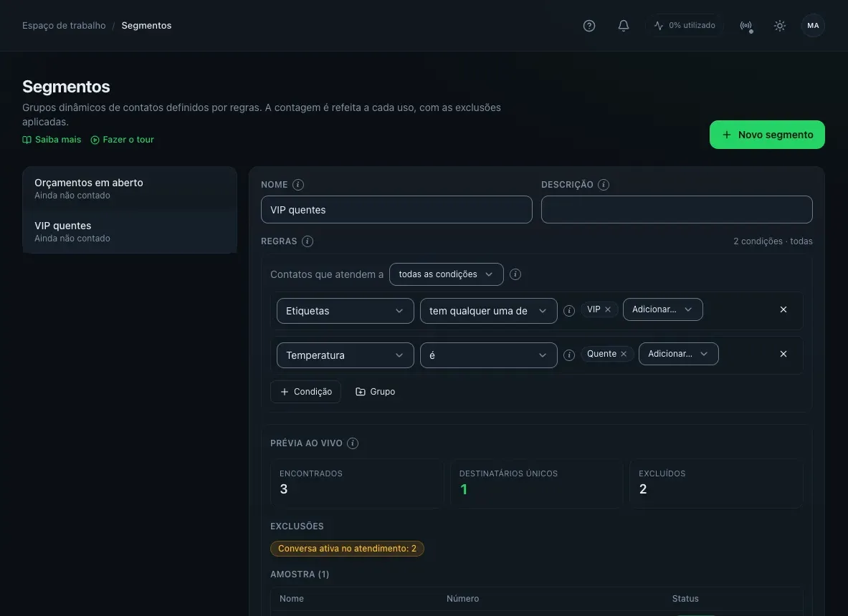Image resolution: width=848 pixels, height=616 pixels.
Task: Open the MA user avatar menu
Action: coord(813,25)
